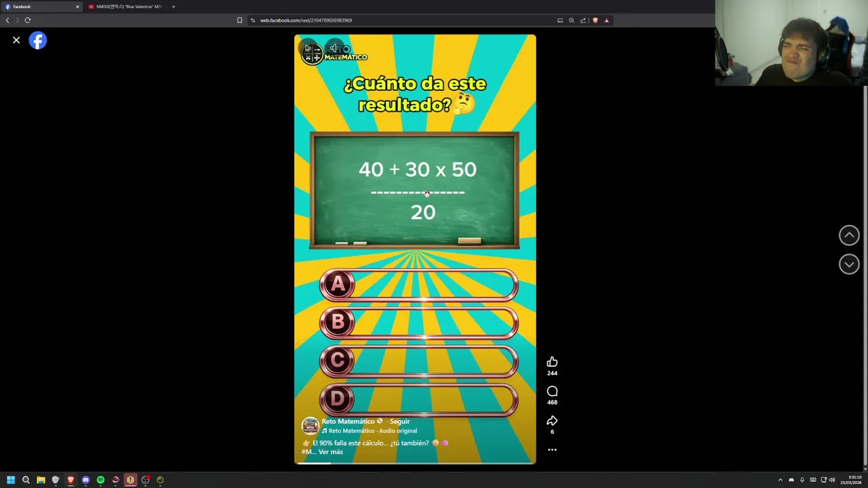Follow the page via Seguir

pos(399,422)
